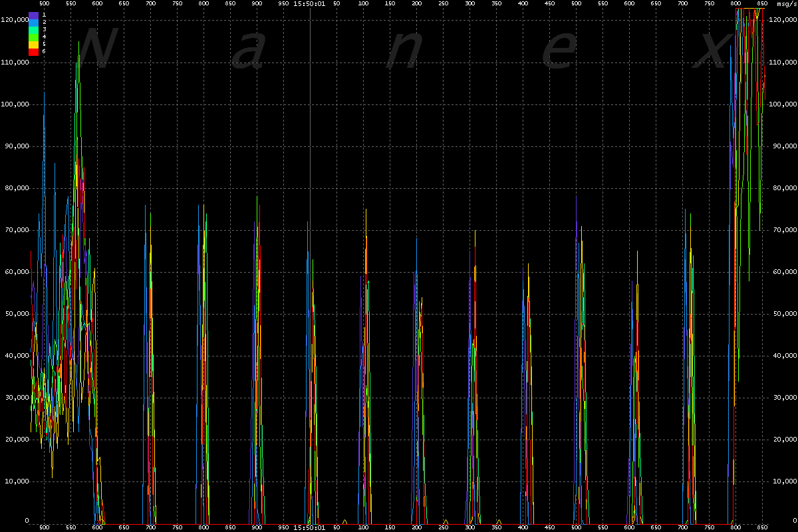Select the 60,000 label on the right axis
The height and width of the screenshot is (532, 798).
coord(782,272)
